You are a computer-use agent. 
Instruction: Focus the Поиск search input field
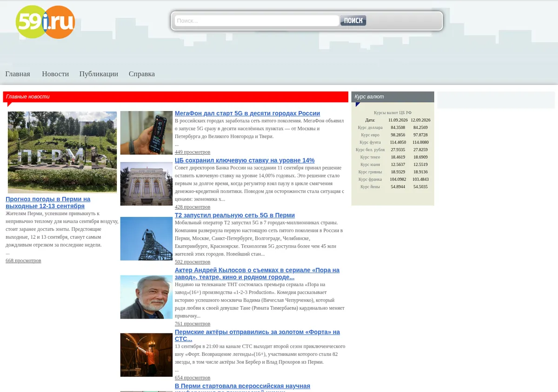tap(257, 20)
